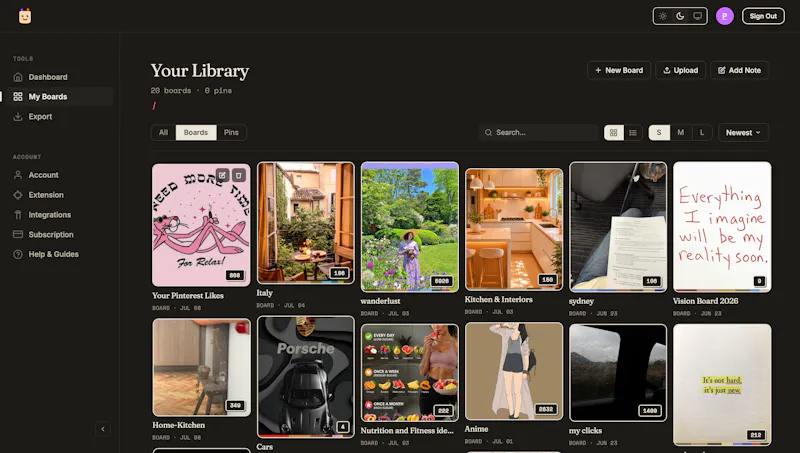Switch to grid view
This screenshot has height=453, width=800.
tap(614, 133)
